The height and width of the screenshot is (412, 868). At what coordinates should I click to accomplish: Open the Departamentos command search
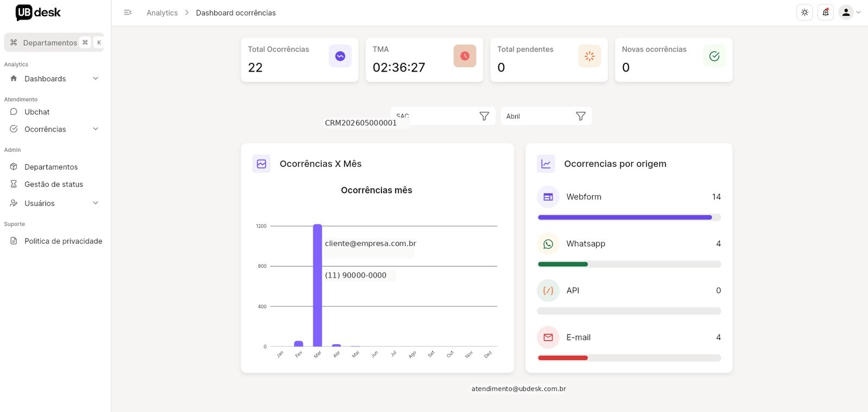point(54,42)
